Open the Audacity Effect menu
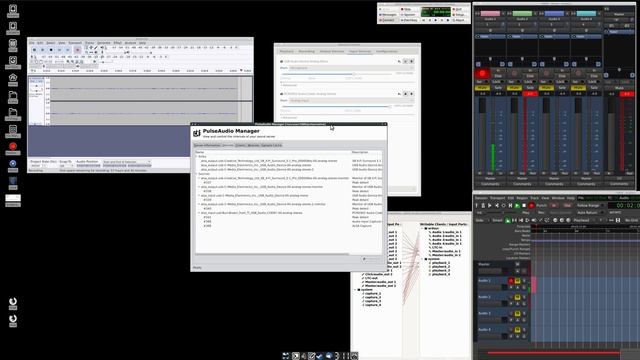This screenshot has height=360, width=640. click(118, 43)
